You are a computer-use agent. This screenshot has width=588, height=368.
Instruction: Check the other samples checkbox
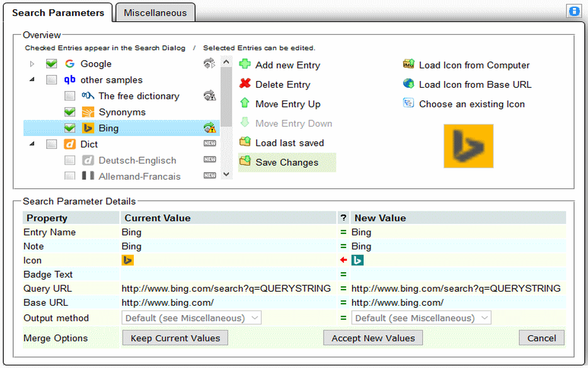[x=51, y=80]
